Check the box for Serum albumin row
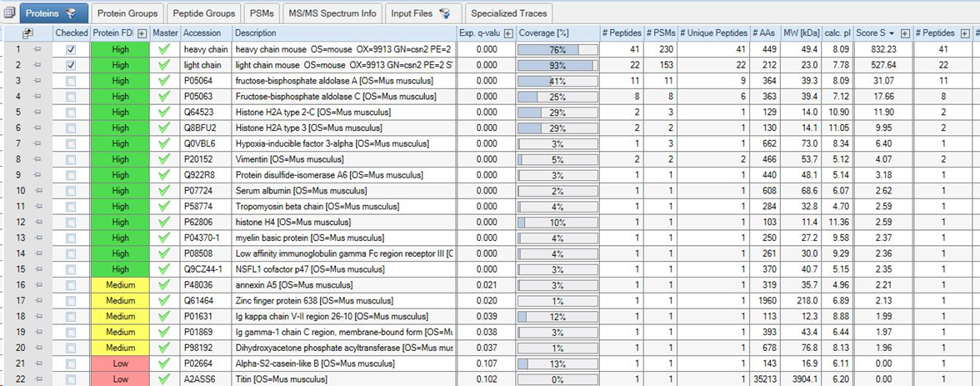980x386 pixels. coord(72,191)
